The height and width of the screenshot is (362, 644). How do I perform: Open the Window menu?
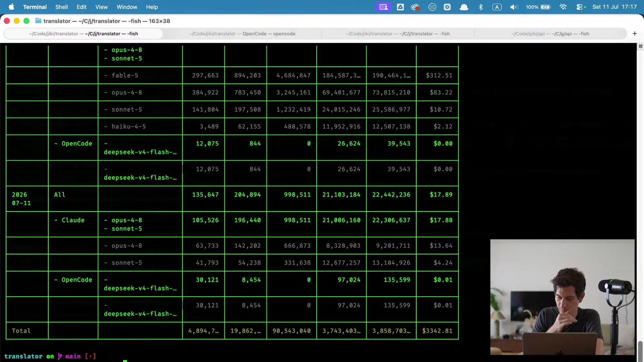tap(127, 7)
